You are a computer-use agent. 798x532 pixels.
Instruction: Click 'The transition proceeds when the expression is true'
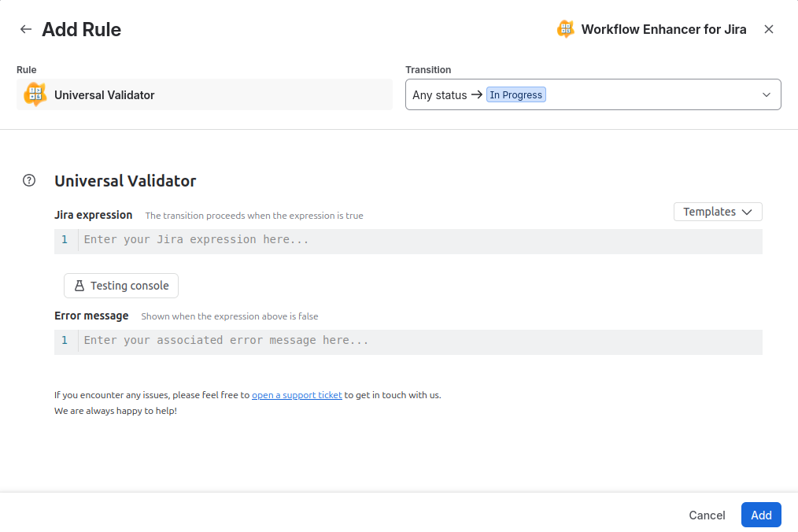click(x=254, y=216)
